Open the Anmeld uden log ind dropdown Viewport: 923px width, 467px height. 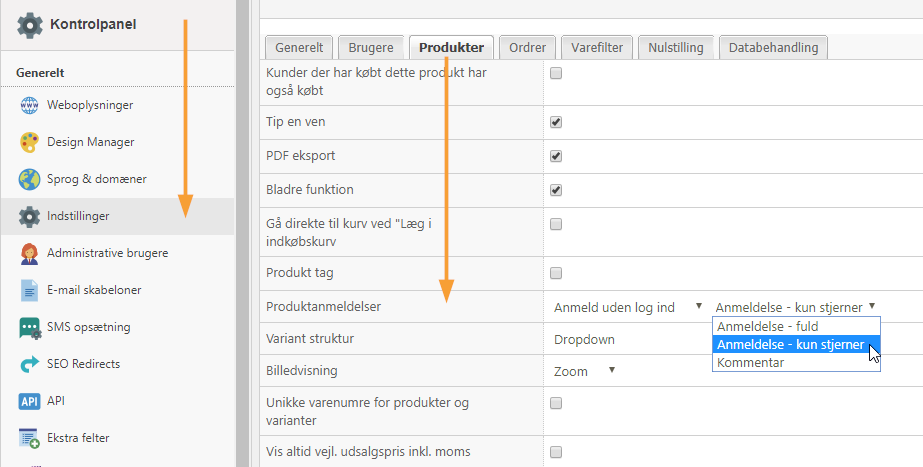coord(628,307)
